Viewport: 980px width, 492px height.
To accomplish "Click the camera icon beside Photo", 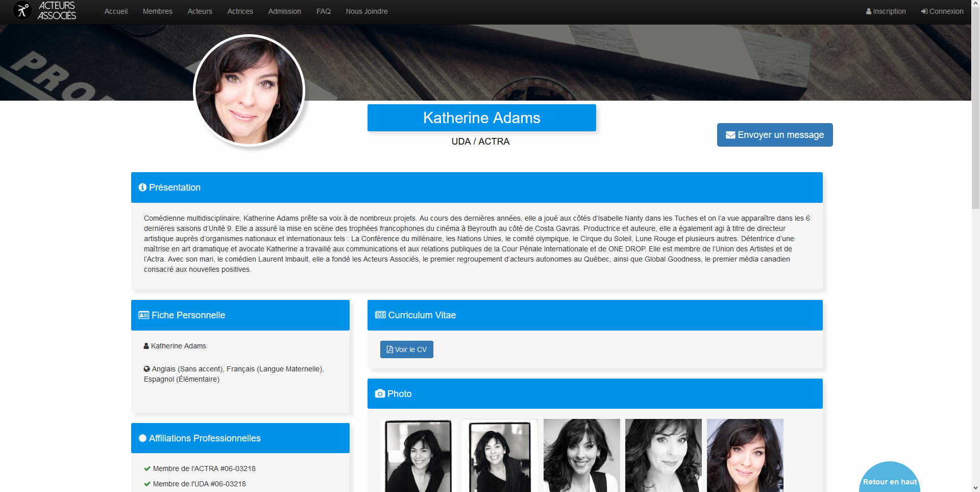I will (380, 393).
